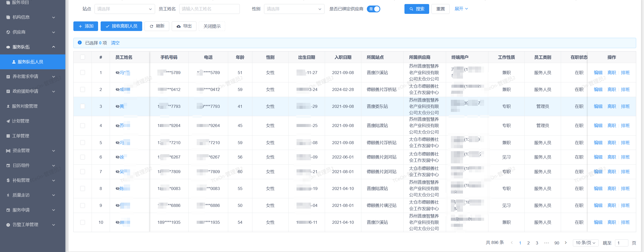Click the 服务对象管理 user icon
The image size is (644, 252).
click(8, 106)
